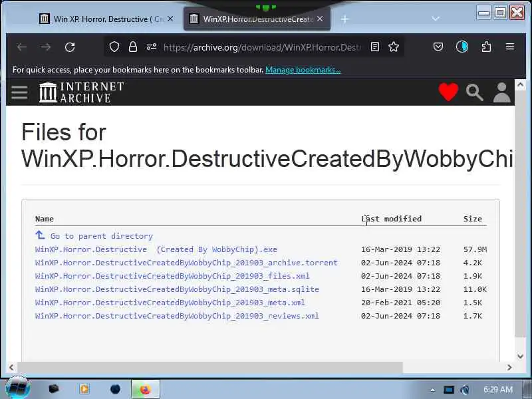Open Internet Archive search magnifier
This screenshot has width=532, height=399.
pos(474,92)
